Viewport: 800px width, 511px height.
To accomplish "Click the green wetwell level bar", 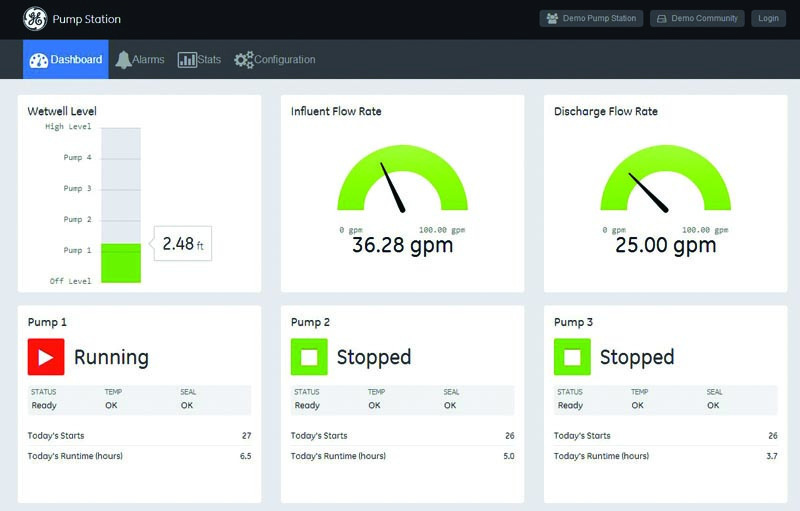I will (121, 263).
